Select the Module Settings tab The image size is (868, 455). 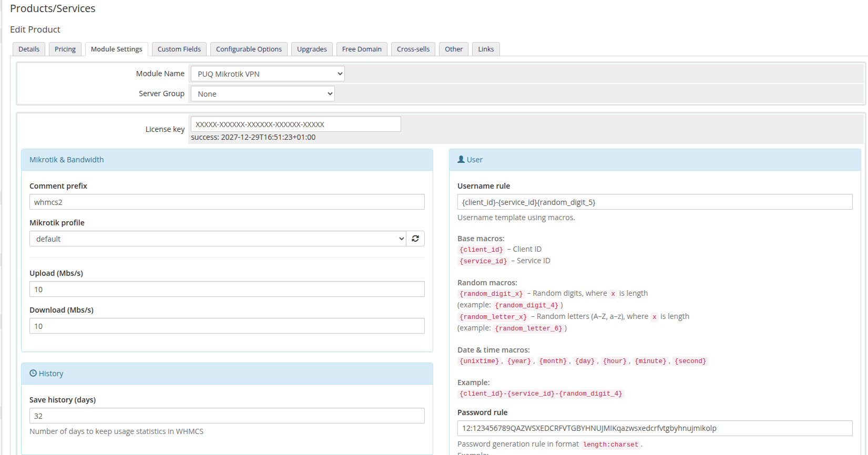[x=117, y=49]
